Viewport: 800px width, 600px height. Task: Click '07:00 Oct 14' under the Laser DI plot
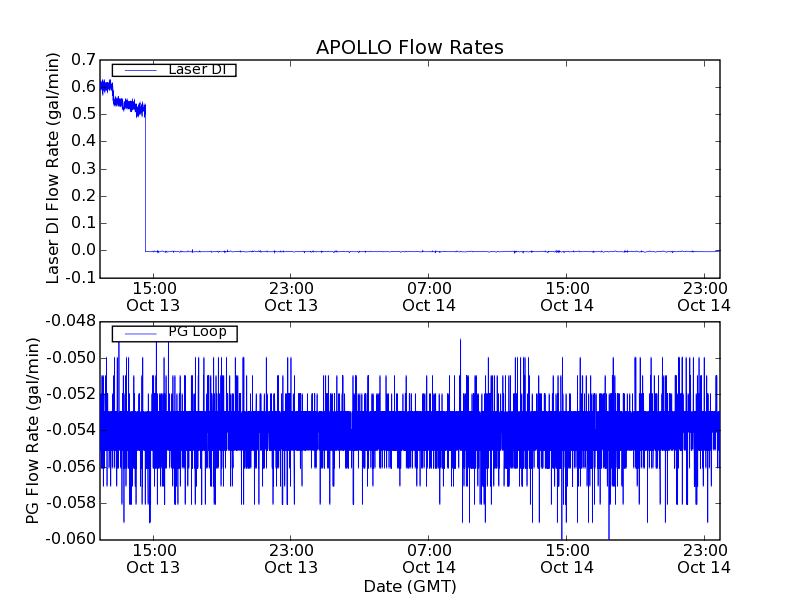(x=429, y=297)
